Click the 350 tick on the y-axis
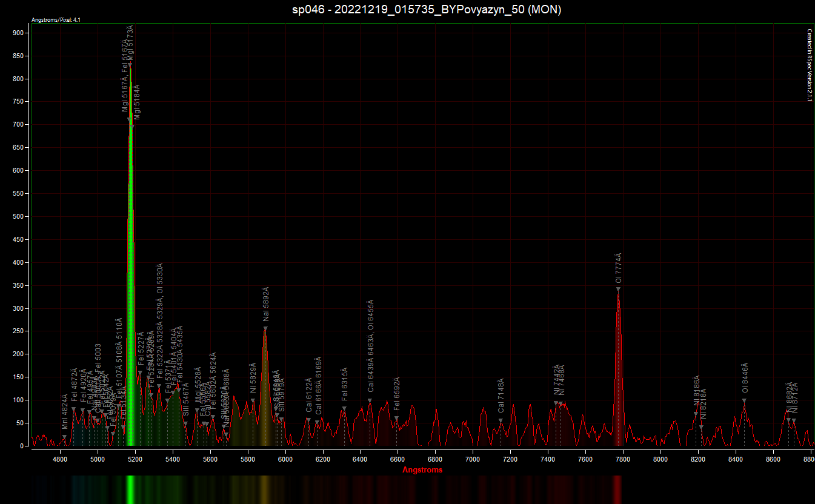 coord(19,286)
